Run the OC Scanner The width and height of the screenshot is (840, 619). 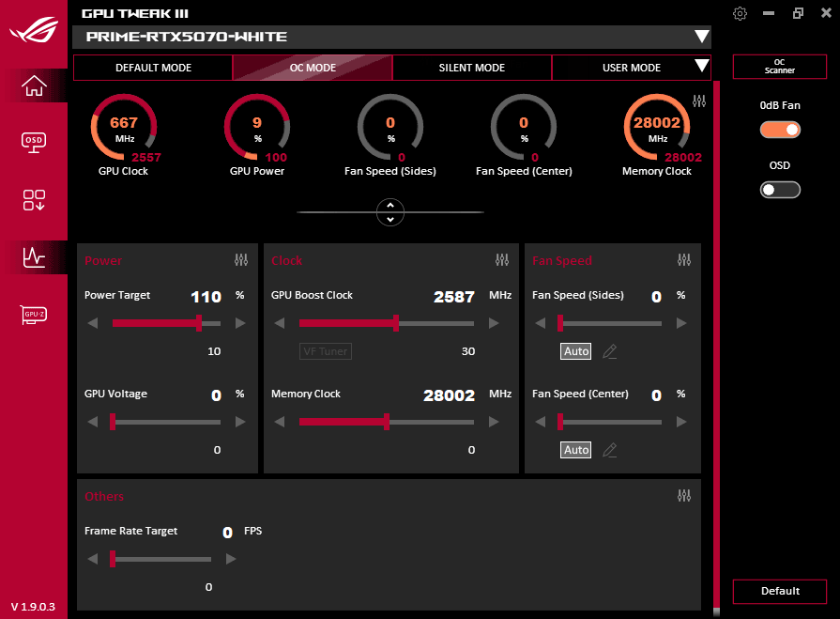pos(780,67)
